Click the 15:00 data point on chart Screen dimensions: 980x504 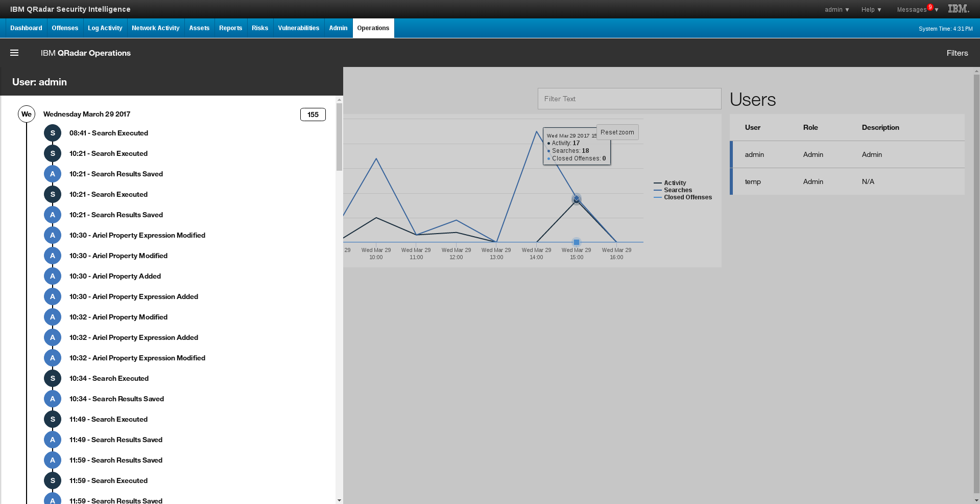(x=577, y=199)
